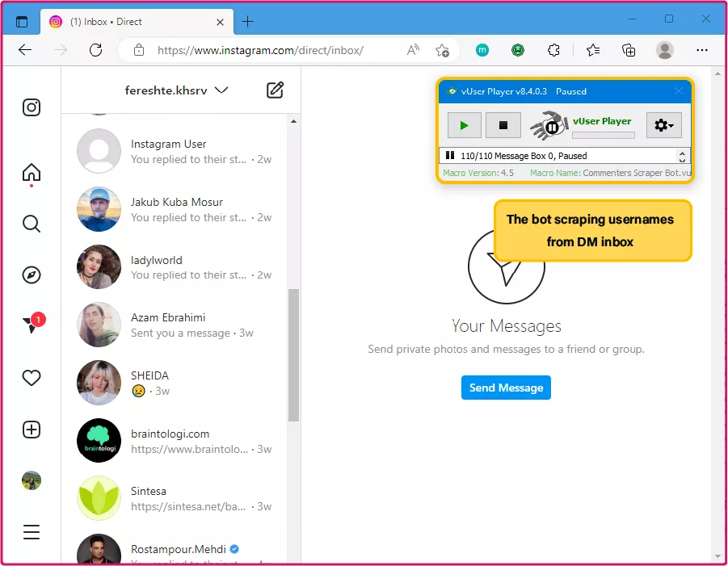Viewport: 728px width, 566px height.
Task: Open the hamburger More menu icon
Action: (32, 532)
